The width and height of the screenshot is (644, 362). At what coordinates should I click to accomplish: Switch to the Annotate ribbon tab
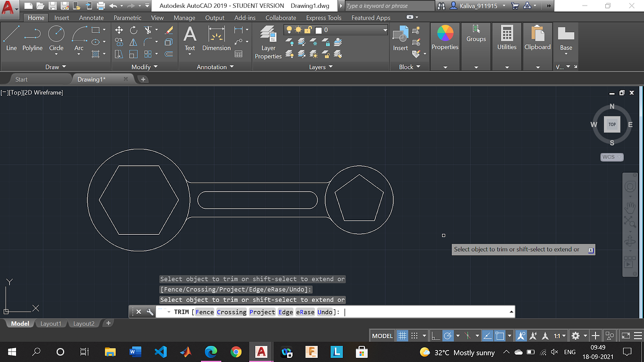[x=91, y=17]
